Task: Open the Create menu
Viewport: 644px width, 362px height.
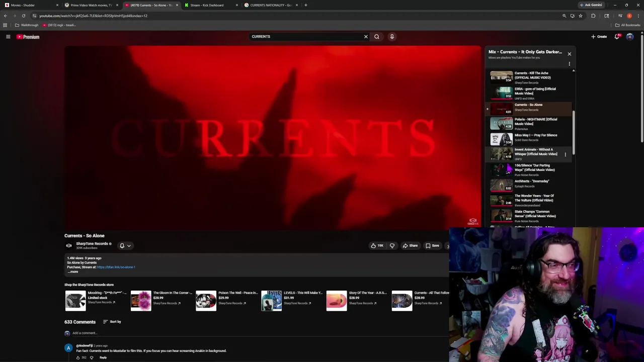Action: tap(599, 37)
